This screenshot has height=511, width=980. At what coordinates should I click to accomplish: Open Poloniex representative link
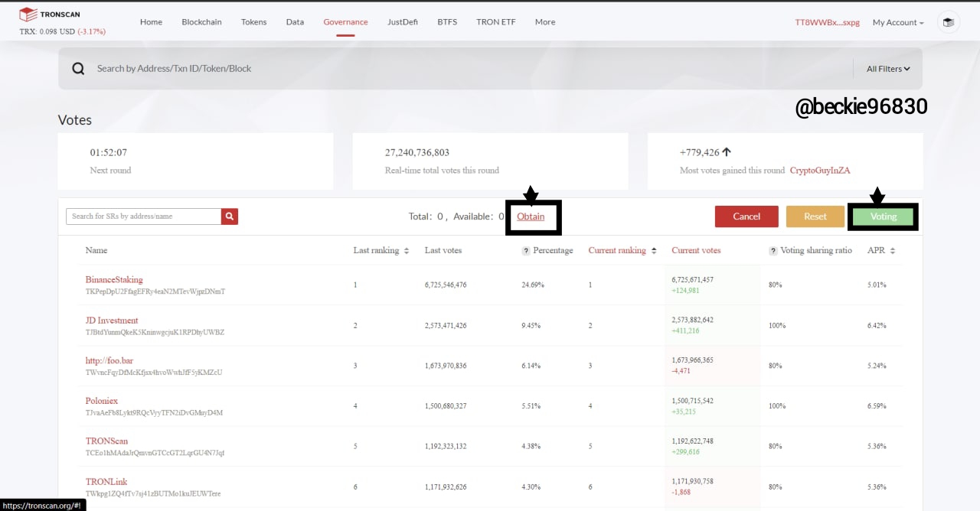(102, 401)
